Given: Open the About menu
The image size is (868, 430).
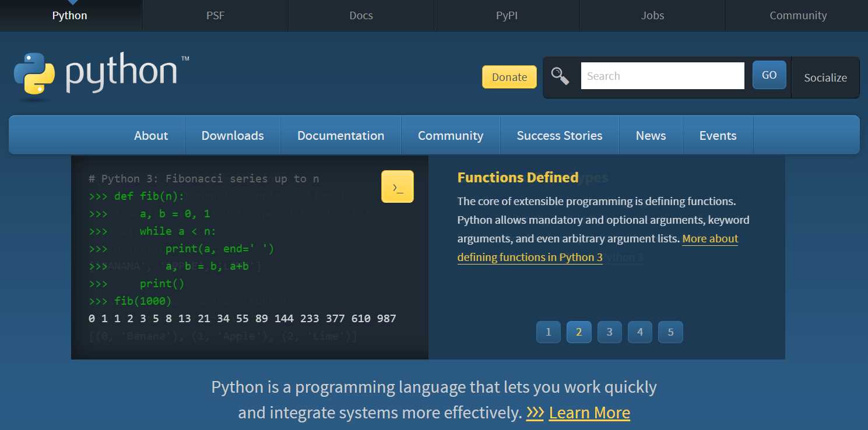Looking at the screenshot, I should (151, 135).
